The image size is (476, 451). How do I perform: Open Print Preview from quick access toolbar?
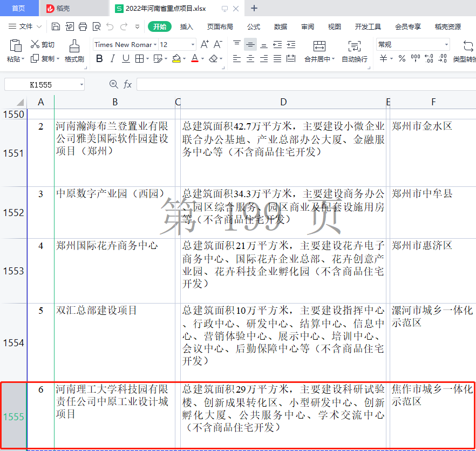click(97, 25)
